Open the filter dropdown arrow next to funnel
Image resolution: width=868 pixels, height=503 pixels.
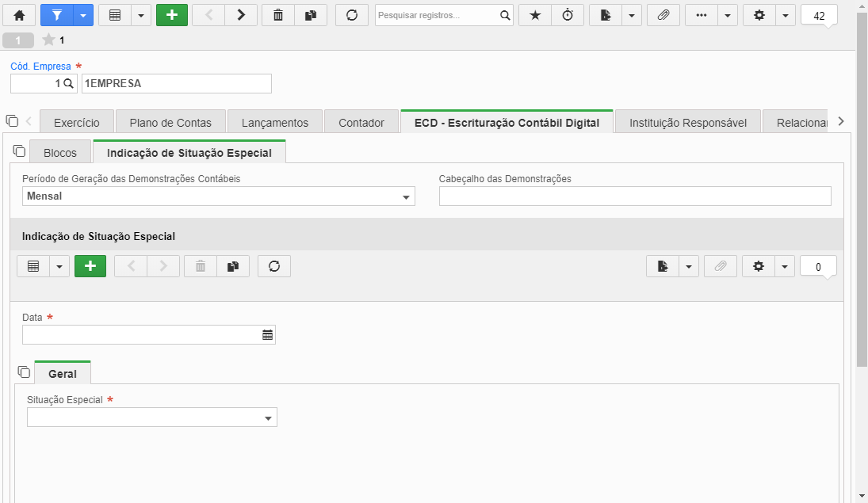point(83,16)
